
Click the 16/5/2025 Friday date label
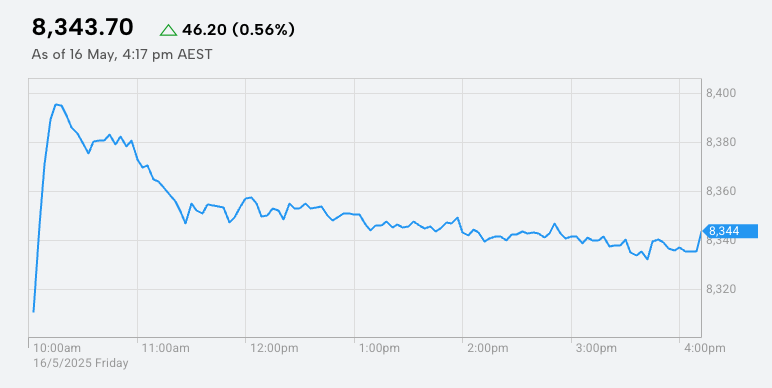click(81, 363)
